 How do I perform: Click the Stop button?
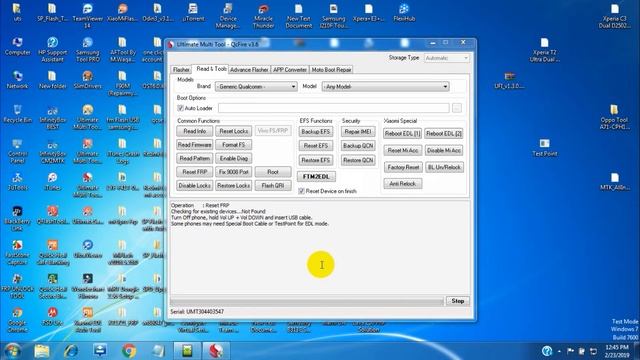(458, 301)
